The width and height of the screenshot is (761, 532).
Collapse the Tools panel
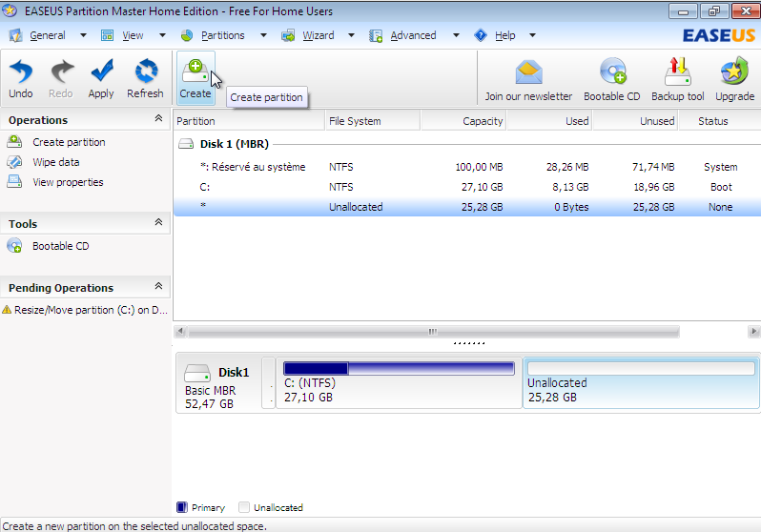coord(158,222)
